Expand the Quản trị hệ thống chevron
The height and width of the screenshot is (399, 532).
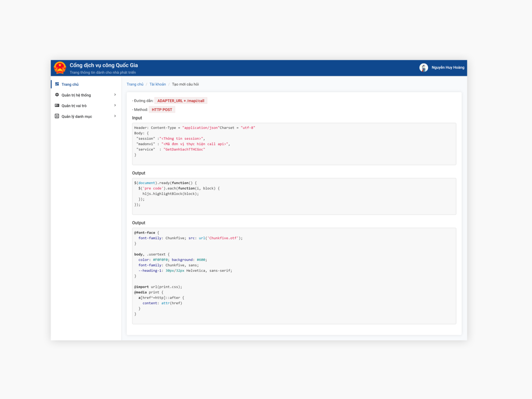[x=115, y=95]
